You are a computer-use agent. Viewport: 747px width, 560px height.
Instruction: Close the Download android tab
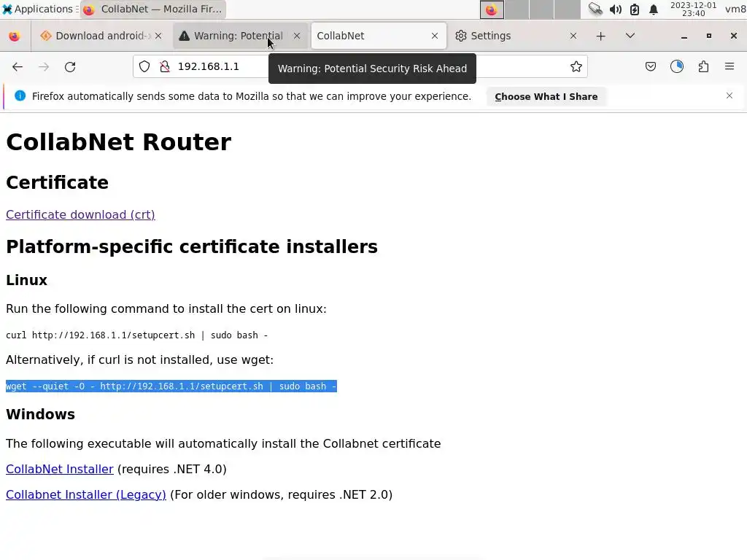coord(158,36)
